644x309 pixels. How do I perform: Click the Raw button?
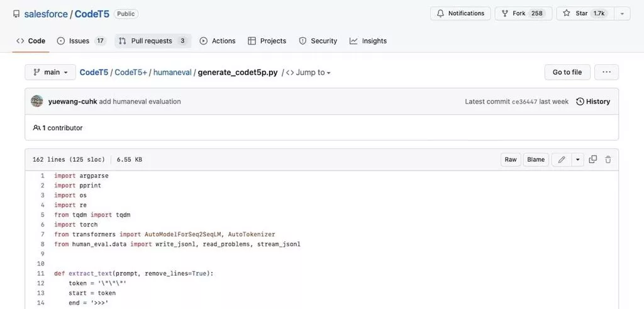click(511, 160)
